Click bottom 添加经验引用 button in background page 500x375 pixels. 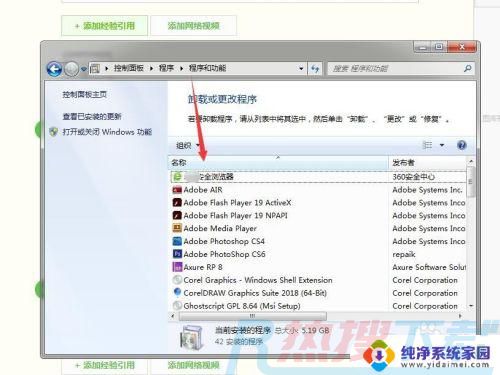(104, 365)
